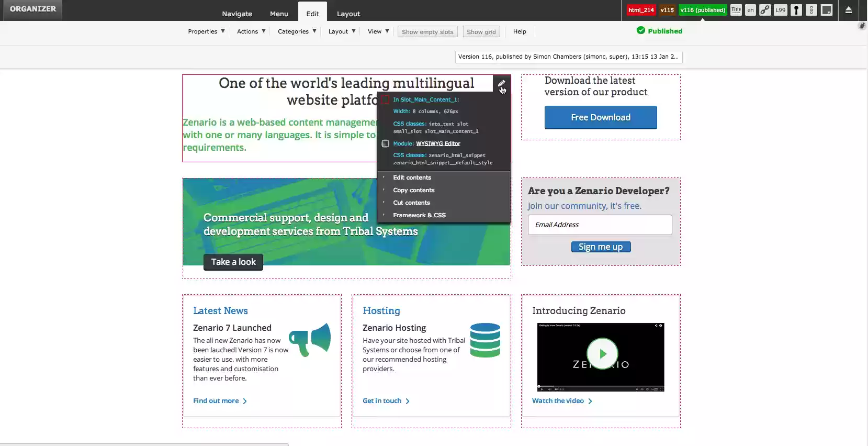
Task: Expand the Categories dropdown menu
Action: point(297,31)
